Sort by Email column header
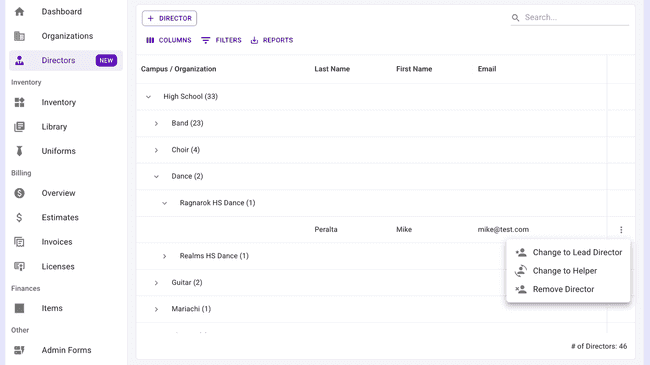This screenshot has height=365, width=650. [487, 69]
